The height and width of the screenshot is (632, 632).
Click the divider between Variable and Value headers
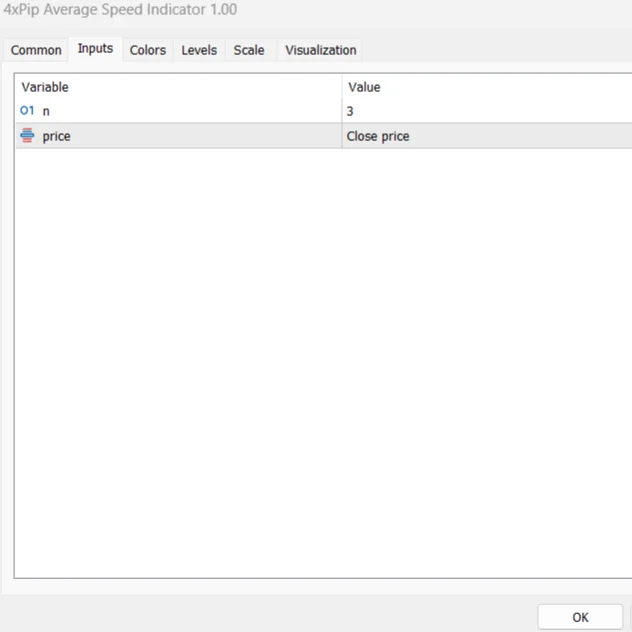pos(342,87)
